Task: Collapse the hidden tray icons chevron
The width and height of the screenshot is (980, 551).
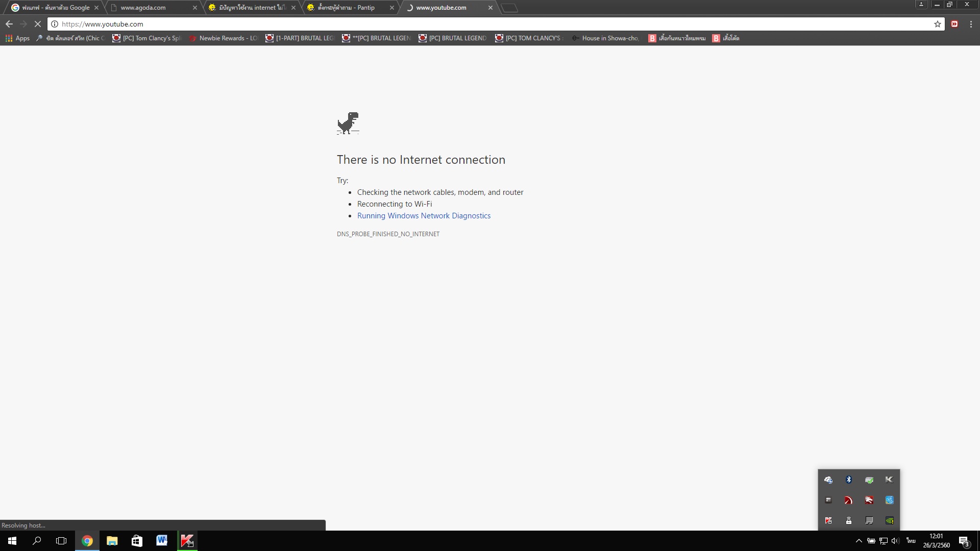Action: tap(859, 541)
